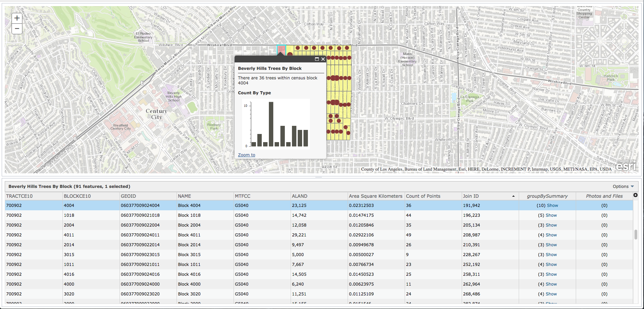The image size is (644, 309).
Task: Zoom in on the map
Action: tap(17, 18)
